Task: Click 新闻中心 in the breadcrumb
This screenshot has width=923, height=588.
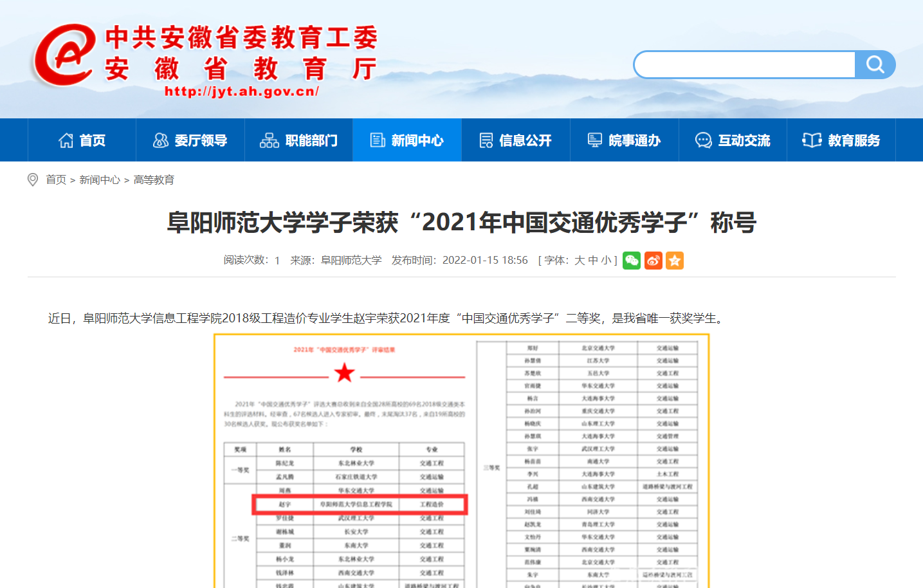Action: [100, 180]
